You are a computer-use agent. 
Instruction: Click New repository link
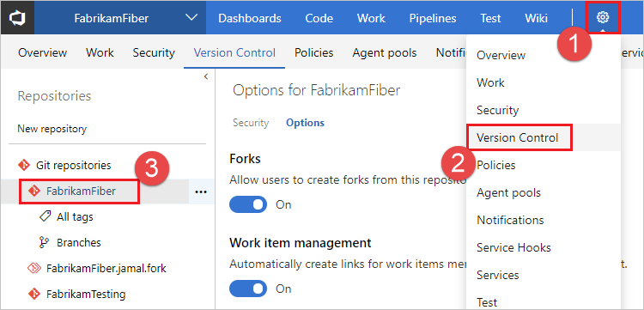pyautogui.click(x=52, y=130)
